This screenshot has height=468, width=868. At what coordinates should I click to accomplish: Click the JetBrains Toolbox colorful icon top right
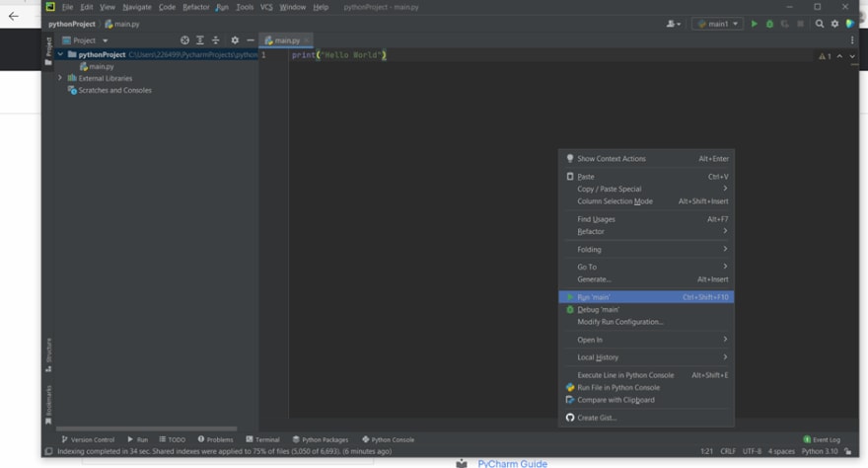pos(850,24)
